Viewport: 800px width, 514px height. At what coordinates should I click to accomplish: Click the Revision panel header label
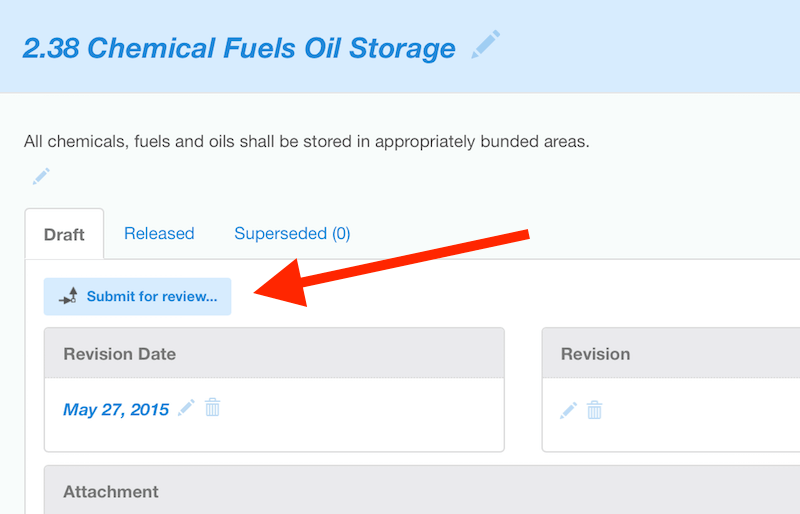point(595,354)
